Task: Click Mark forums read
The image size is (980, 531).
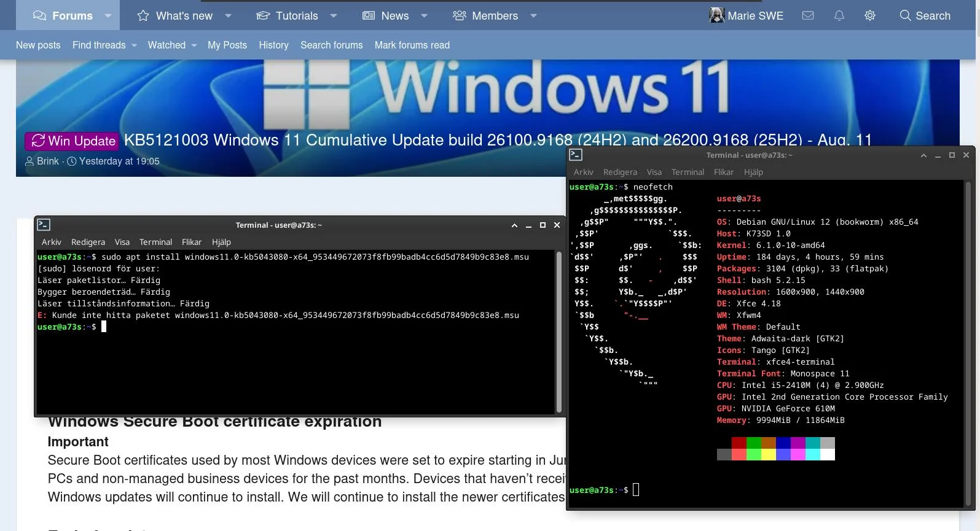Action: click(x=412, y=45)
